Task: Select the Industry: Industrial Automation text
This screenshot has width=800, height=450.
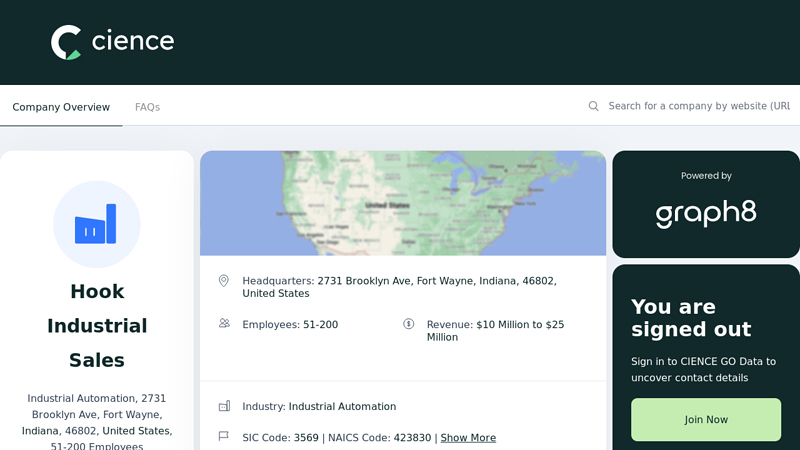Action: [319, 407]
